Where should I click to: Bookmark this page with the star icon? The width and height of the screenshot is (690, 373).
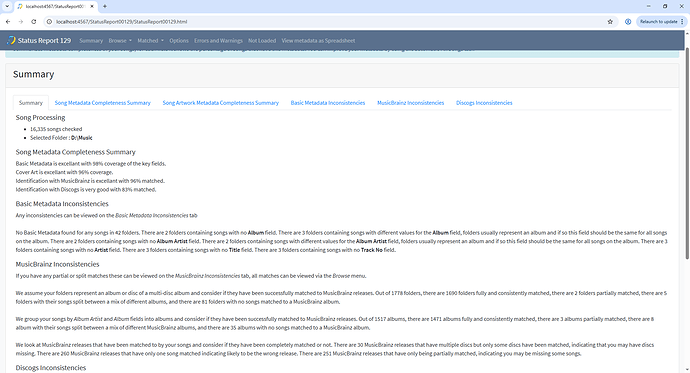610,22
